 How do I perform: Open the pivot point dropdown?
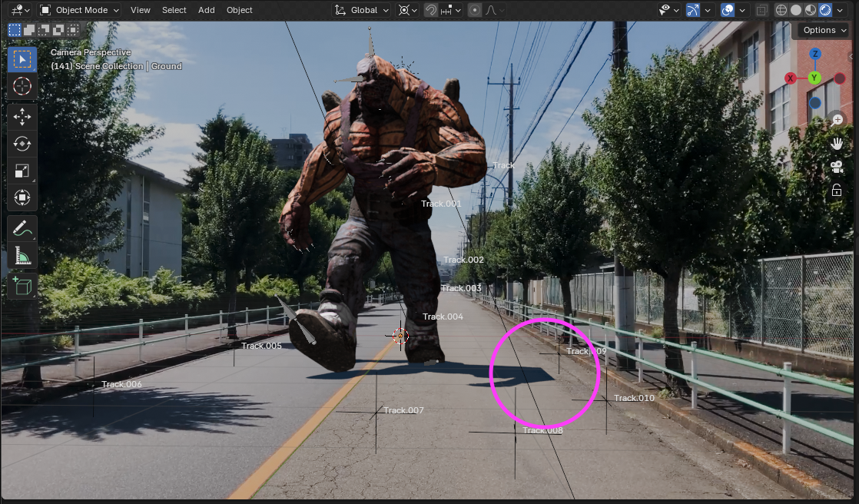(x=407, y=10)
